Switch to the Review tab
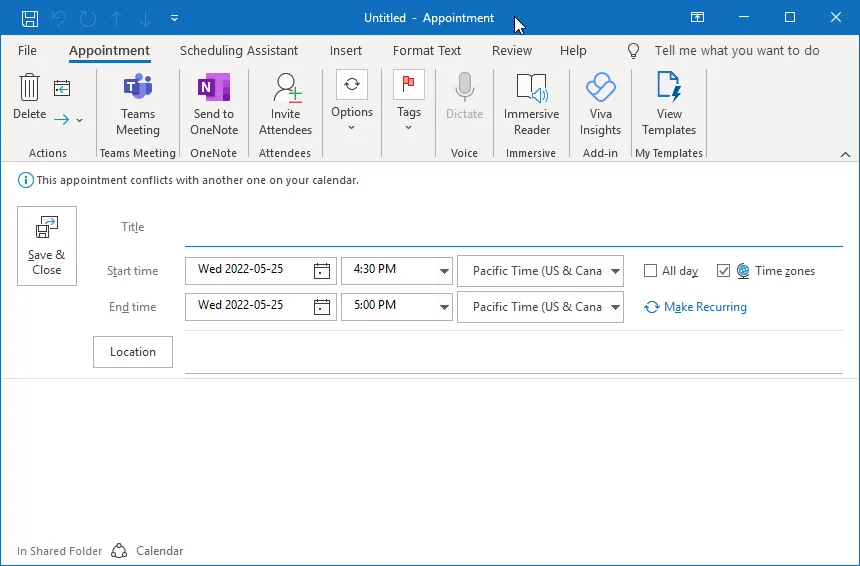 (x=512, y=50)
